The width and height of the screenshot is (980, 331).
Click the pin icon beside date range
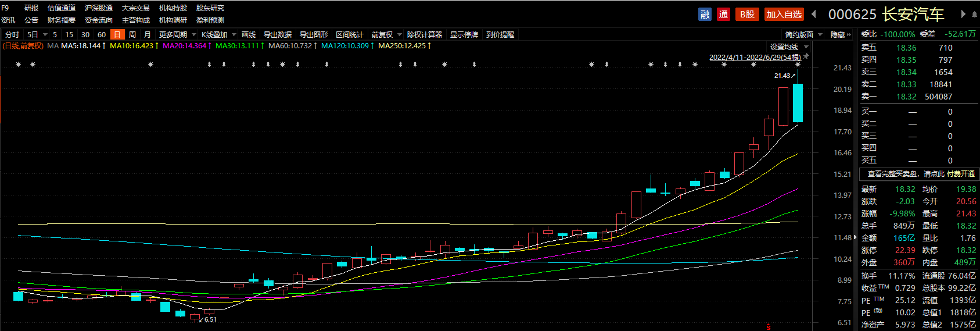[x=806, y=56]
